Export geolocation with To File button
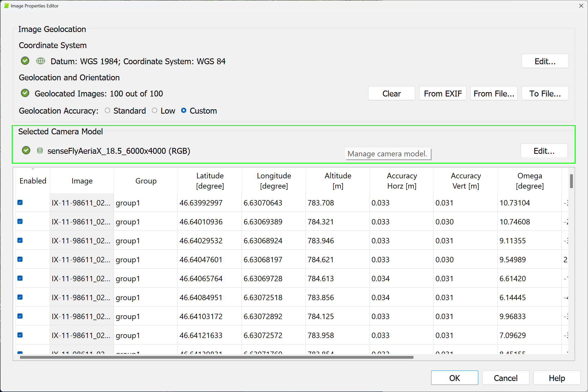 click(x=545, y=93)
